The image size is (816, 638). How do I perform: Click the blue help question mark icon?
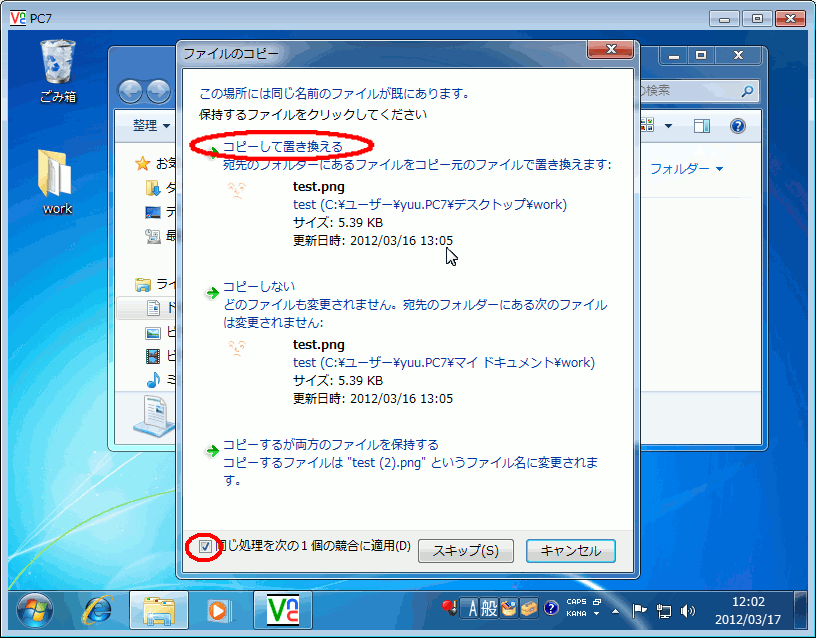(x=738, y=126)
